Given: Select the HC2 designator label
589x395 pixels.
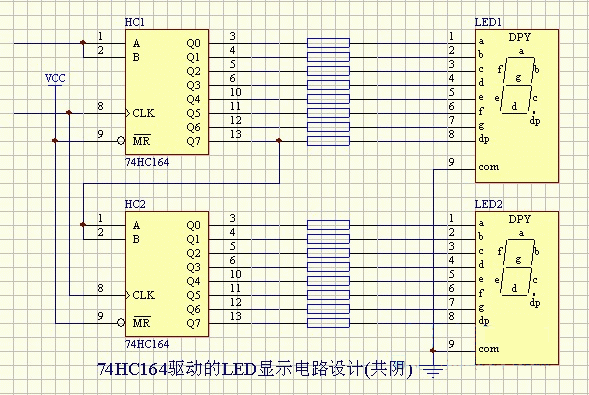Looking at the screenshot, I should click(135, 204).
